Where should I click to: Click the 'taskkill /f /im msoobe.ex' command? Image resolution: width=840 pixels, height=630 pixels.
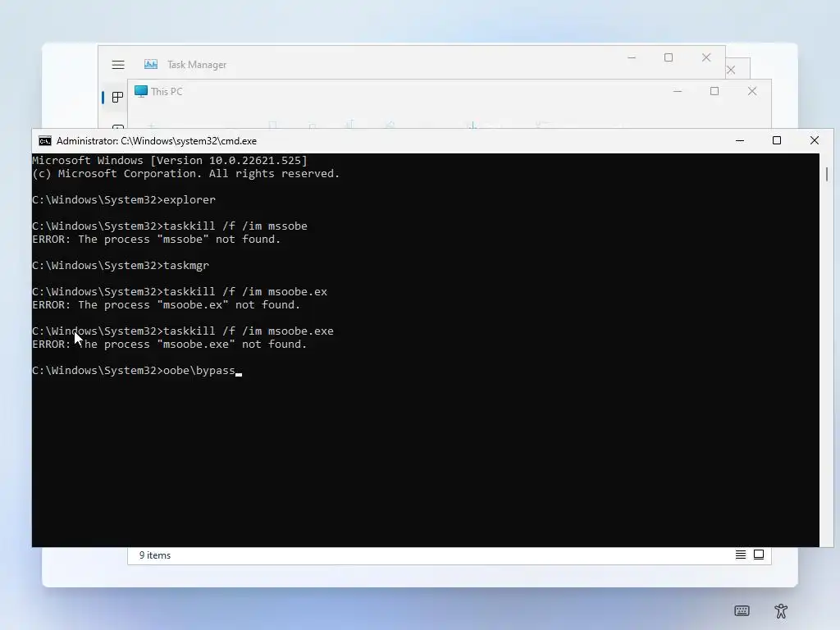coord(180,292)
